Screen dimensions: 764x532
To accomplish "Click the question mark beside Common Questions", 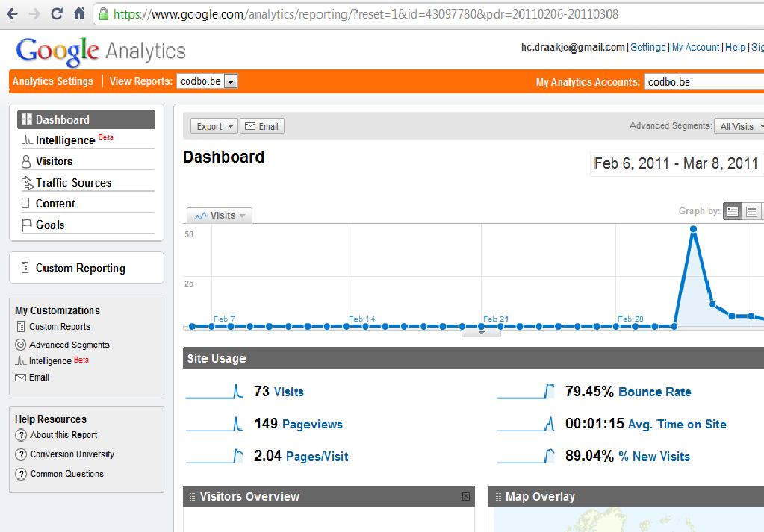I will 20,474.
